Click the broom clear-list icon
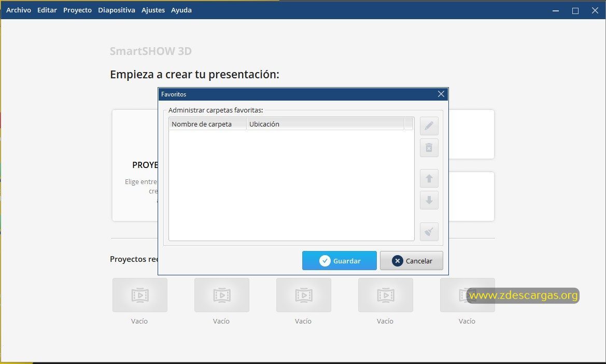 (429, 232)
